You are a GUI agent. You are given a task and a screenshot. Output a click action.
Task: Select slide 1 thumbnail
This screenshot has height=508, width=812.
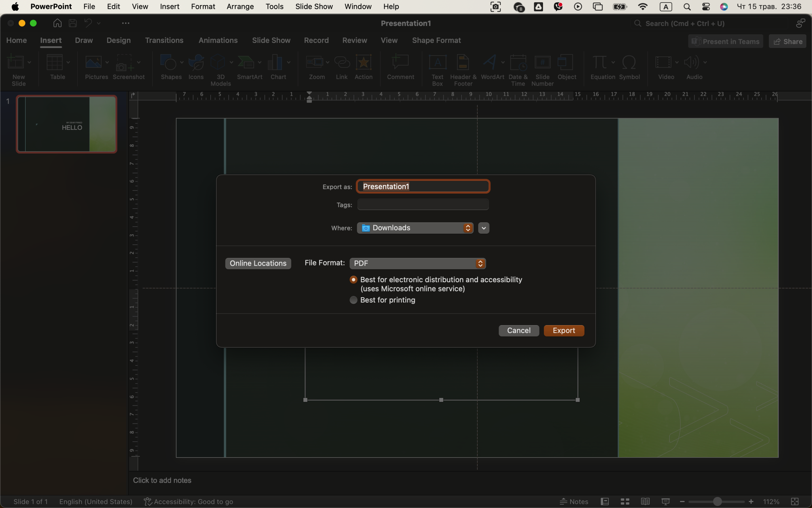tap(66, 124)
